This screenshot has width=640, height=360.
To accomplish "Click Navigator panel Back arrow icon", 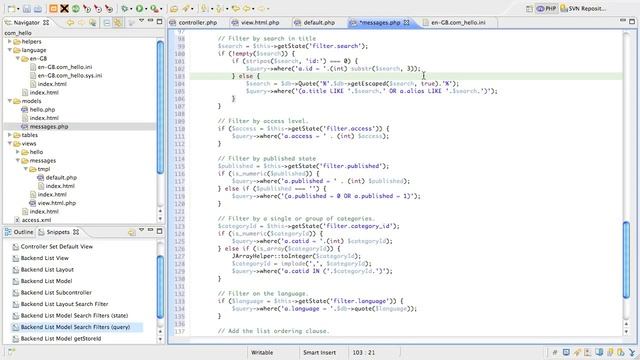I will pyautogui.click(x=70, y=23).
